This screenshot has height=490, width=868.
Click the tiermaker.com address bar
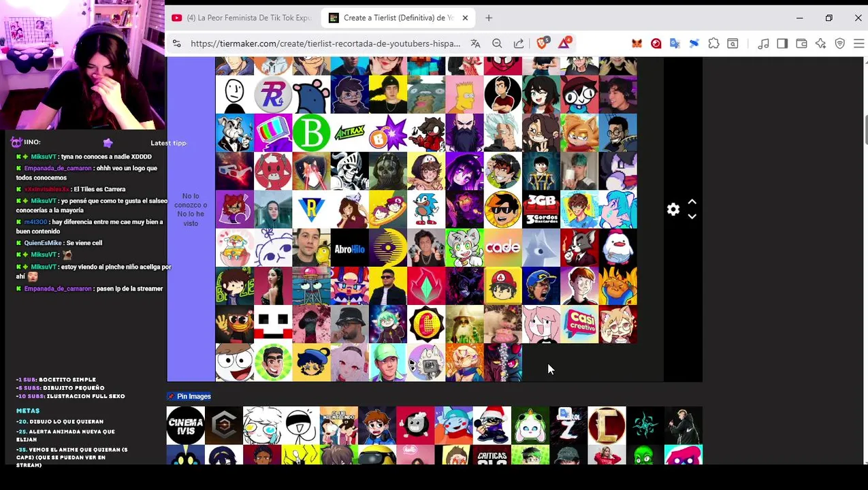pos(325,44)
